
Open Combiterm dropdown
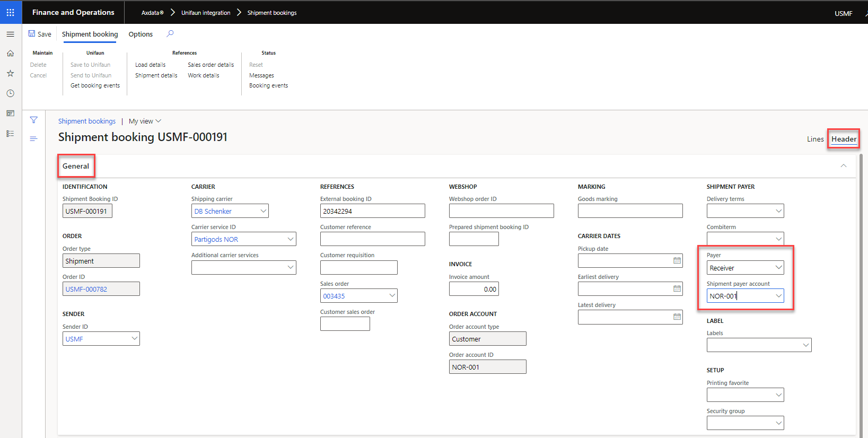click(x=779, y=239)
